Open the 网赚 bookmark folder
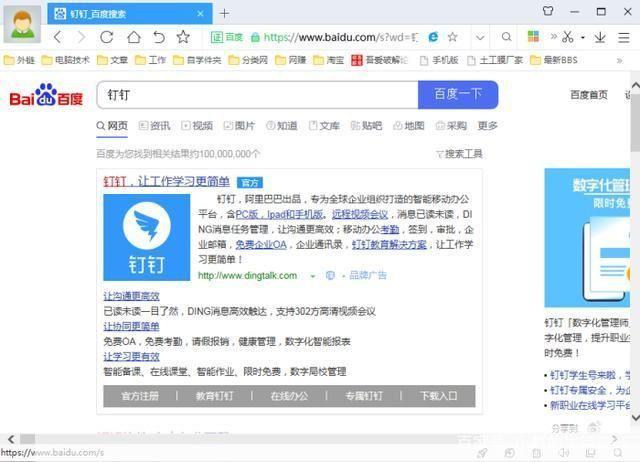 click(291, 60)
